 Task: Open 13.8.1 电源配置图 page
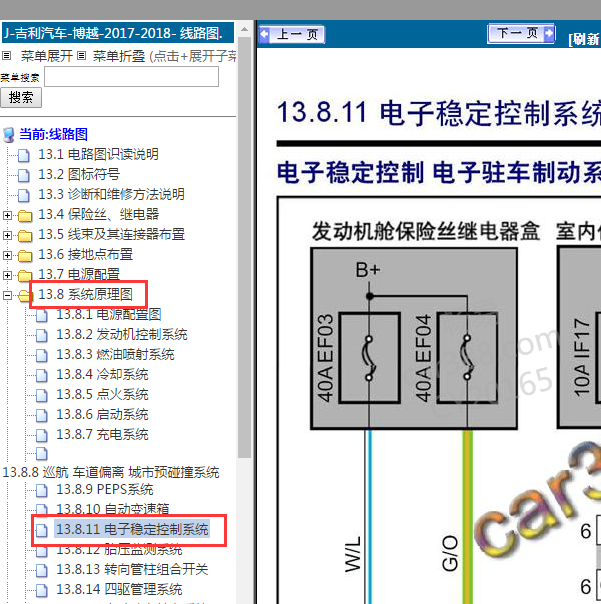point(109,314)
